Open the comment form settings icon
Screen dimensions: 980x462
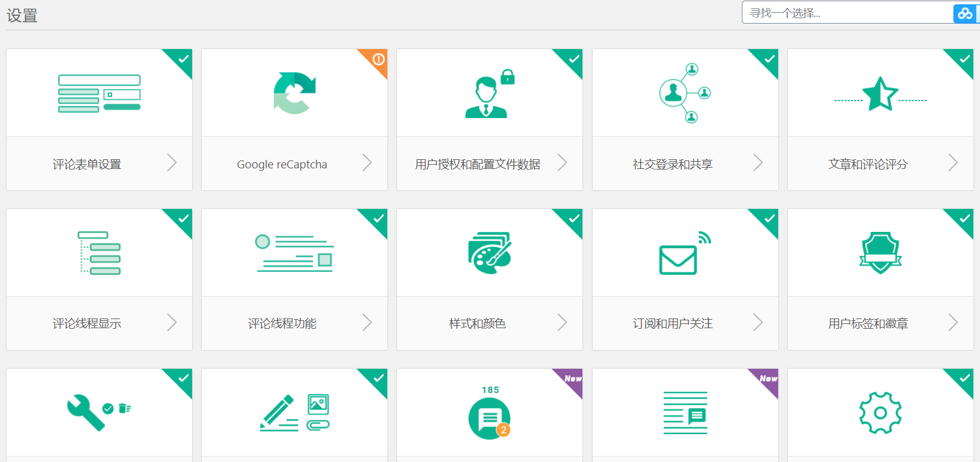point(99,93)
